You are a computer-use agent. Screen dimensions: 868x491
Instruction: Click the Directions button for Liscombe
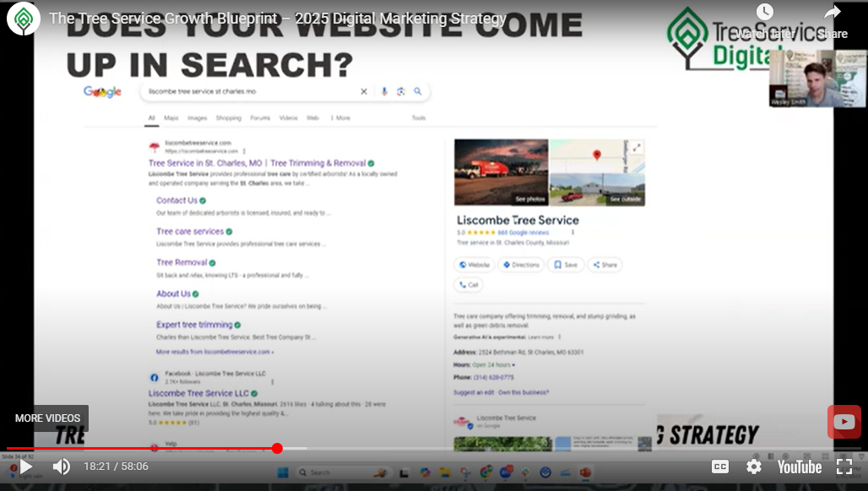[521, 265]
